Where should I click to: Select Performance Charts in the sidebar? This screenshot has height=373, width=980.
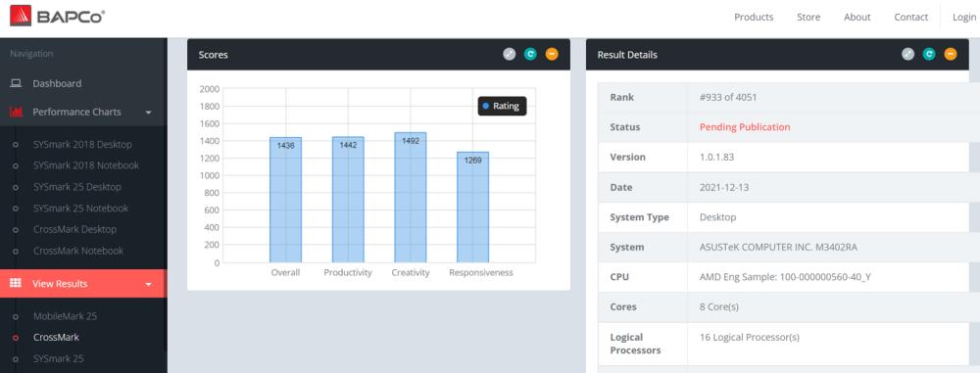(76, 112)
